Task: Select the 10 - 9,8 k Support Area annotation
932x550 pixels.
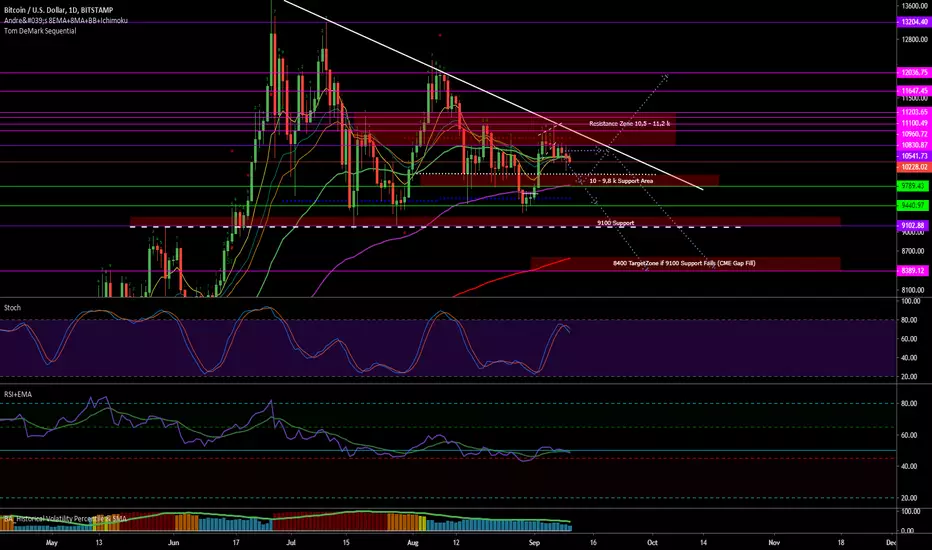Action: click(621, 181)
